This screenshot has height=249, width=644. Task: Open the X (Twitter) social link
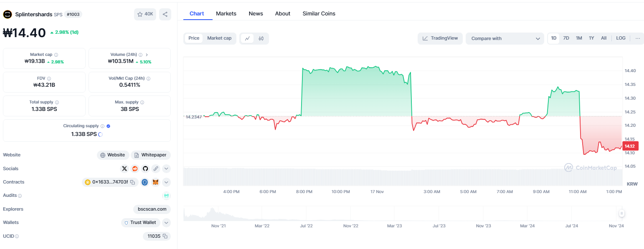point(124,169)
